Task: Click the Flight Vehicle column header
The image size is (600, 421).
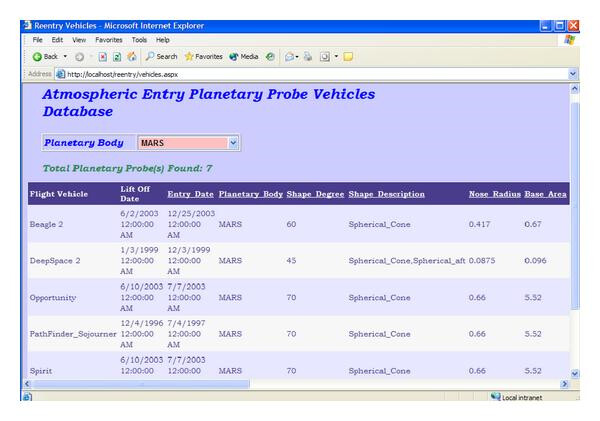Action: pos(59,194)
